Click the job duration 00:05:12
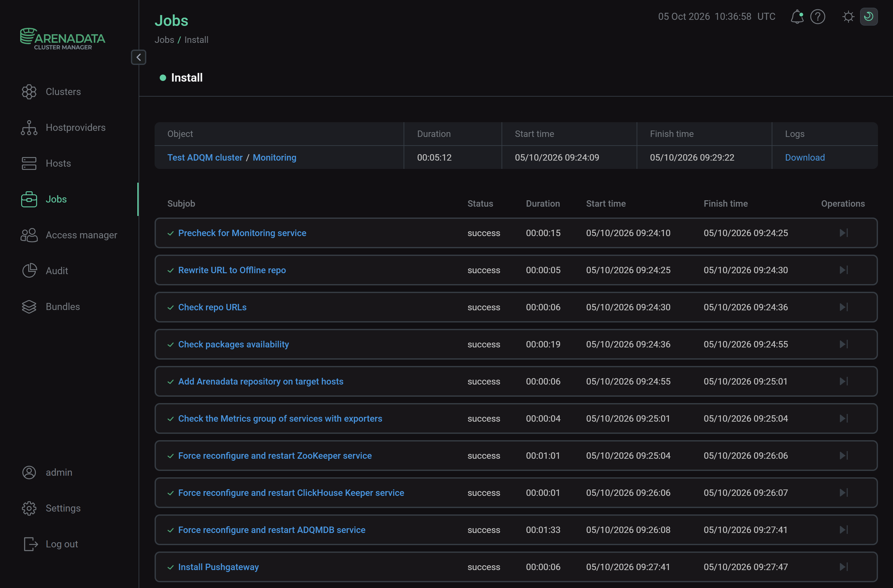Screen dimensions: 893x588 434,157
